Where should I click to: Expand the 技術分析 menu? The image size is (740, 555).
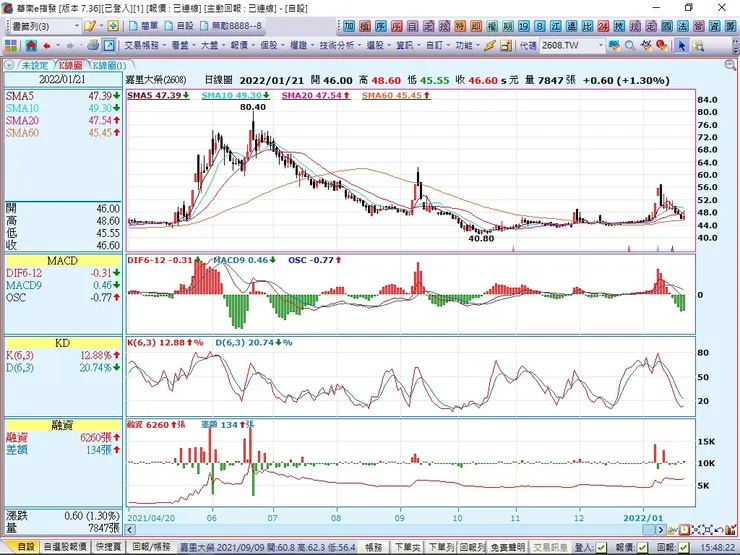pos(340,46)
